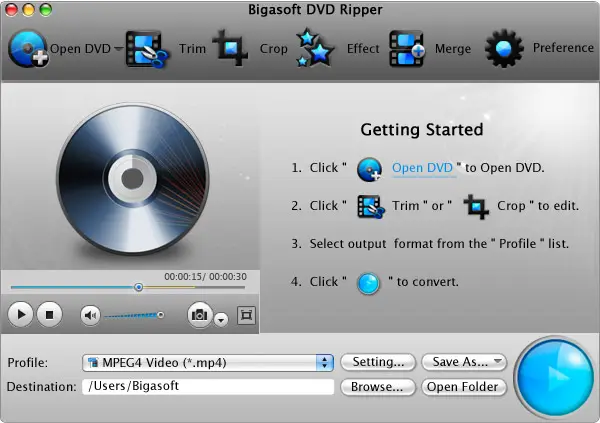The height and width of the screenshot is (423, 600).
Task: Click the 00:00:15/ 00:00:30 time display
Action: (205, 276)
